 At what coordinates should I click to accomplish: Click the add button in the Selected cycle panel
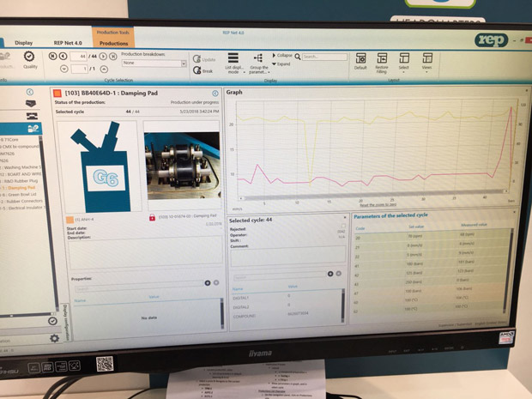[330, 274]
